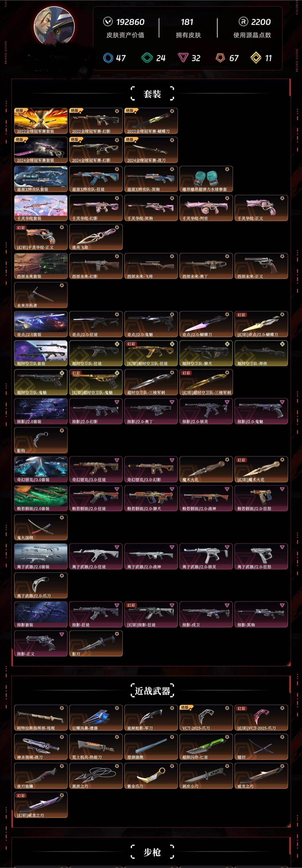Click the yellow diamond tier icon showing 11
The width and height of the screenshot is (302, 868).
tap(256, 58)
